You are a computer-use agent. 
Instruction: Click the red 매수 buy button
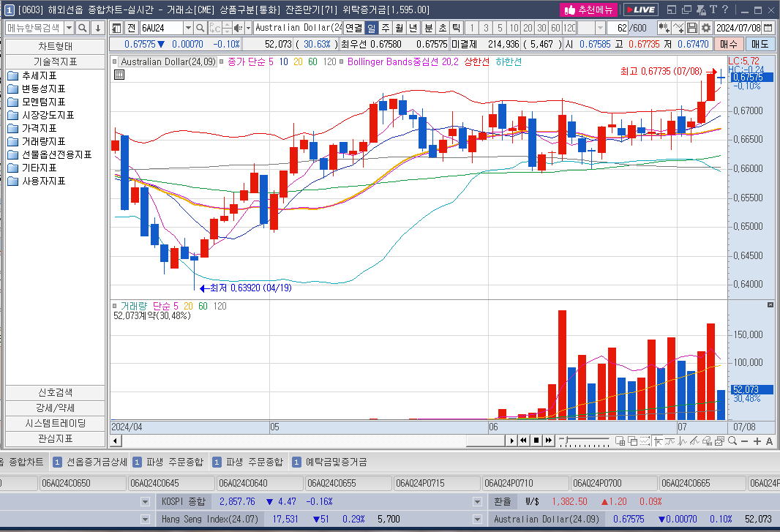tap(729, 44)
